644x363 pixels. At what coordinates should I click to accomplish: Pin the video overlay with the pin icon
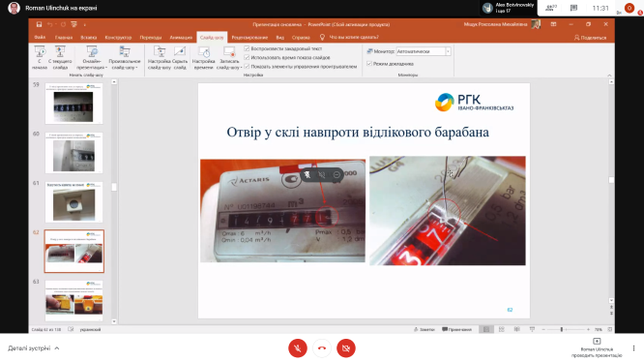pos(307,174)
